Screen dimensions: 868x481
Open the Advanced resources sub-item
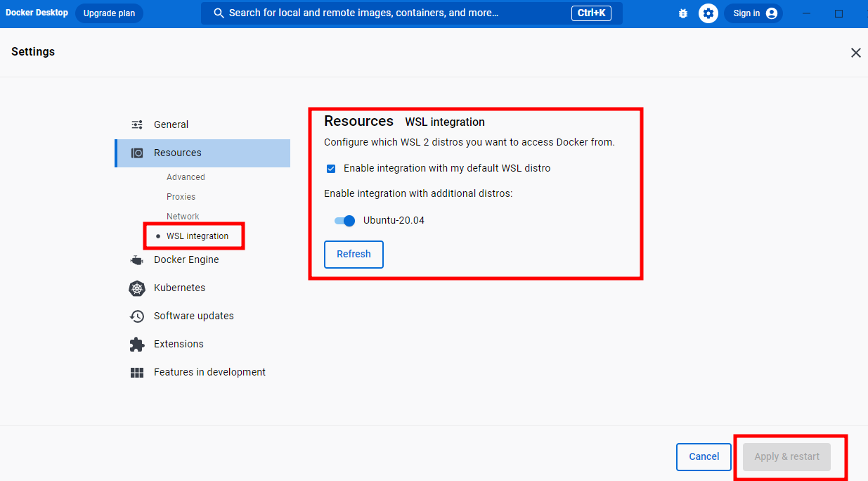click(x=186, y=177)
